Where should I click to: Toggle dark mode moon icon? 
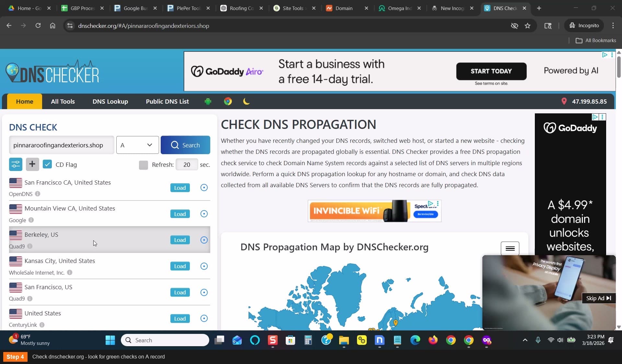click(x=246, y=101)
